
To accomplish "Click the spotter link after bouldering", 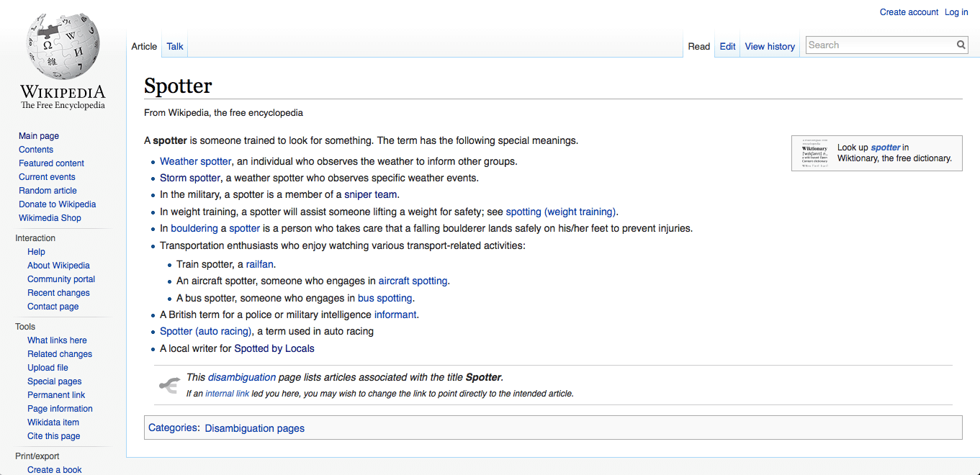I will pos(245,228).
